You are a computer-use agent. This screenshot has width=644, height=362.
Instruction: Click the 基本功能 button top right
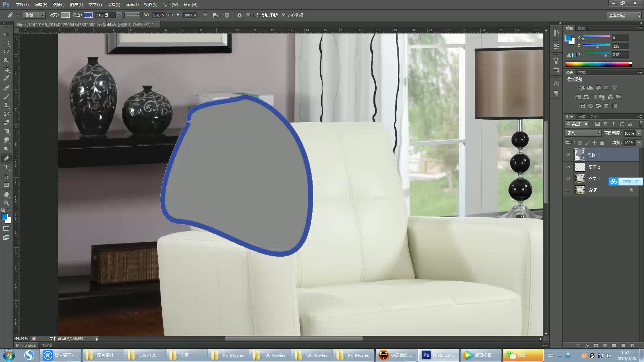619,15
